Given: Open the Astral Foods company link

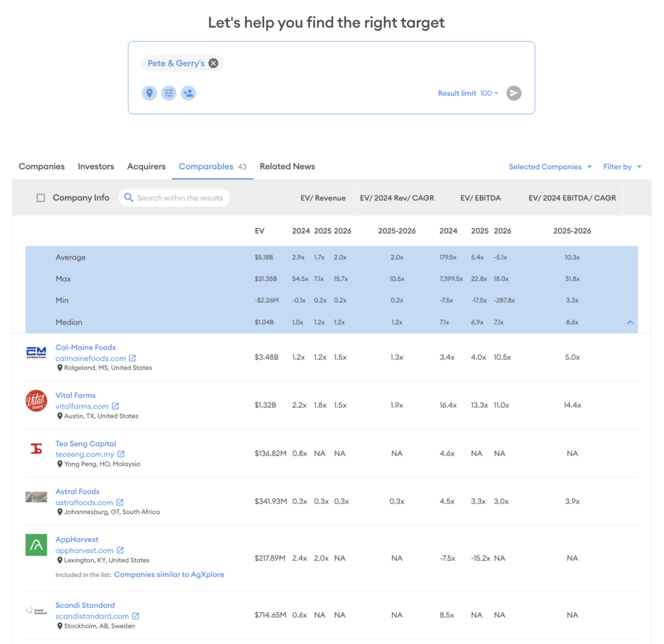Looking at the screenshot, I should point(78,491).
